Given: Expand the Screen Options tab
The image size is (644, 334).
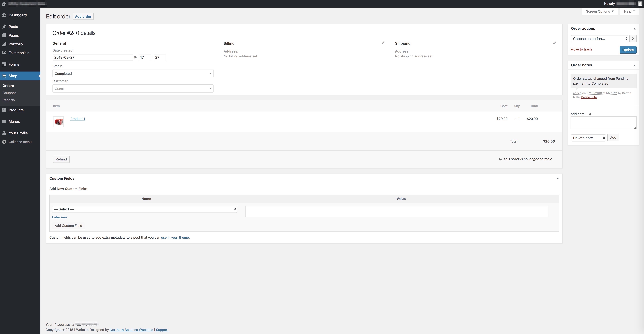Looking at the screenshot, I should [599, 11].
